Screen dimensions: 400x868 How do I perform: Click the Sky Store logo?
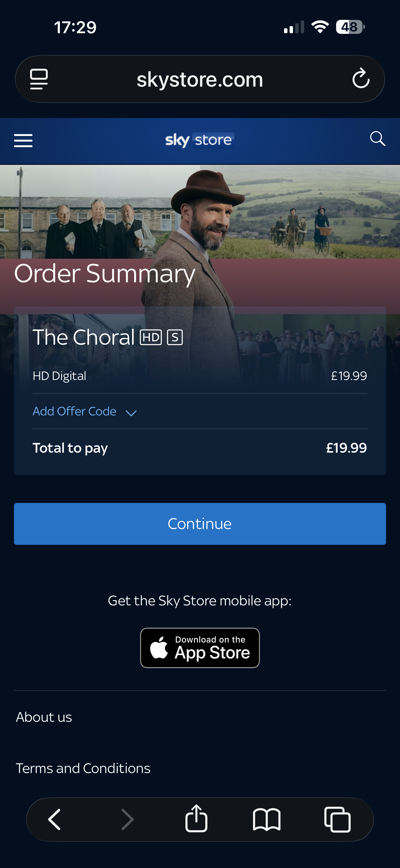[x=199, y=140]
